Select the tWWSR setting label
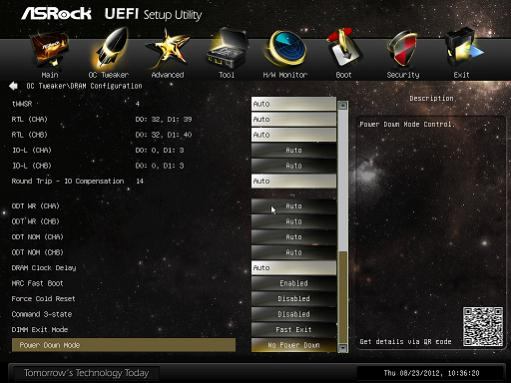Viewport: 511px width, 383px height. click(x=22, y=104)
